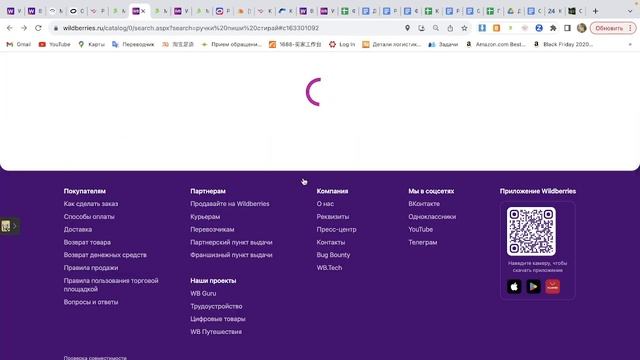Click the Wildberries app QR code
Image resolution: width=640 pixels, height=360 pixels.
pyautogui.click(x=531, y=231)
